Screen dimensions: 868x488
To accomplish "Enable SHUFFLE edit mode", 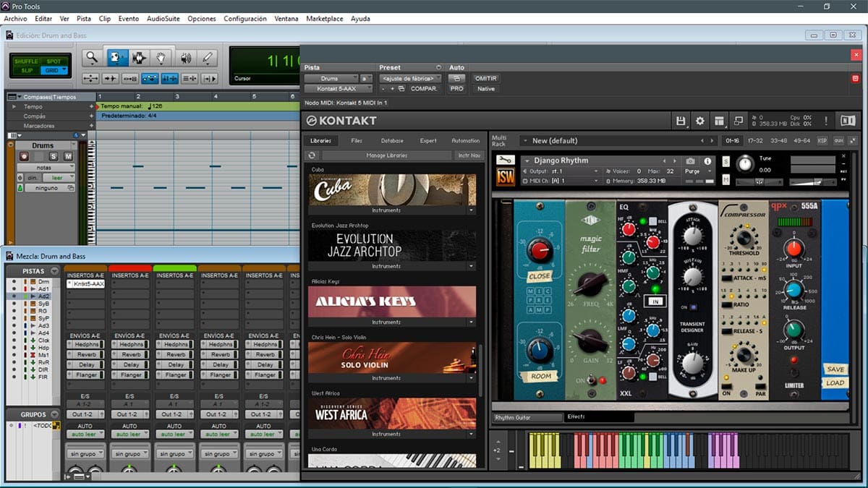I will point(27,61).
